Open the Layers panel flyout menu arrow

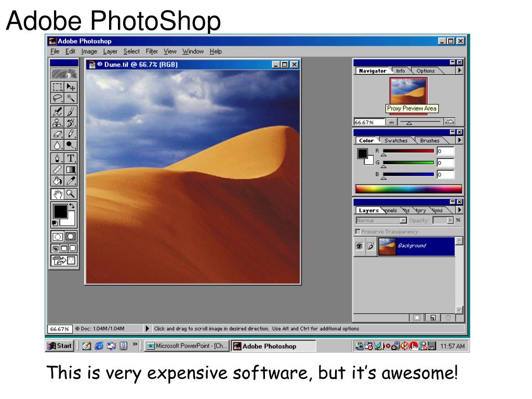click(460, 210)
